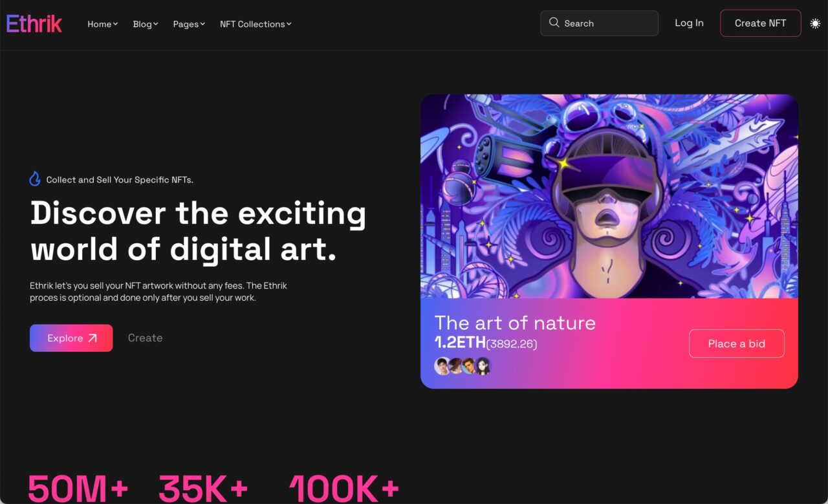Expand the Home dropdown menu
This screenshot has width=828, height=504.
[x=103, y=24]
